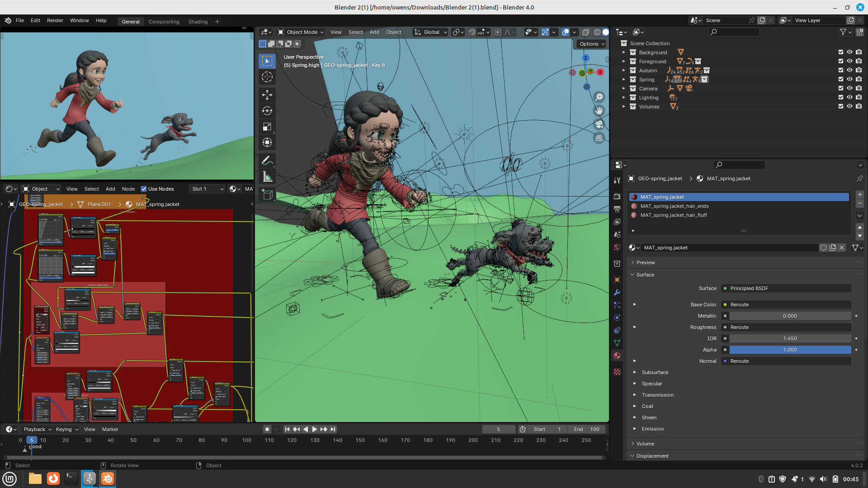Click the Options button in viewport
Screen dimensions: 868x488
pos(592,44)
